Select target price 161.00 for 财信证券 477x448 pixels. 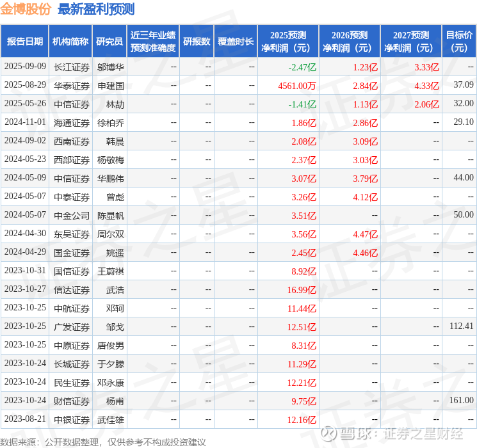(x=462, y=400)
